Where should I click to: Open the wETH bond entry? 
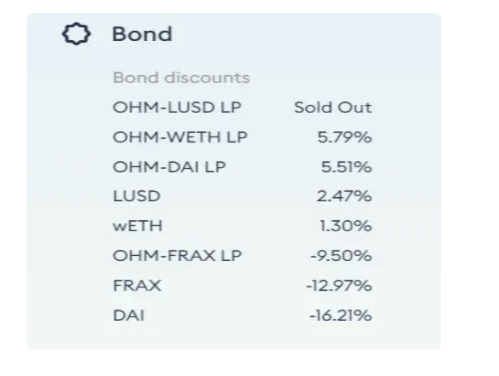[x=138, y=226]
